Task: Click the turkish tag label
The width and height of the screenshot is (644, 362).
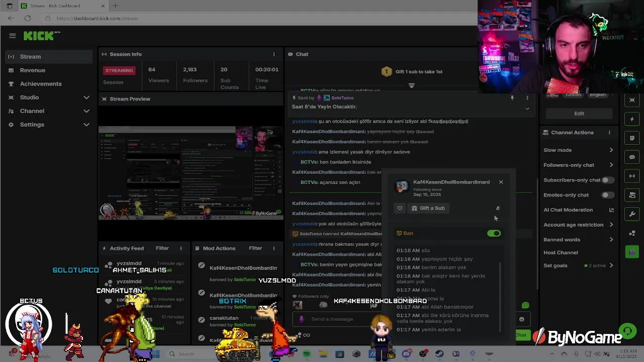Action: (x=573, y=95)
